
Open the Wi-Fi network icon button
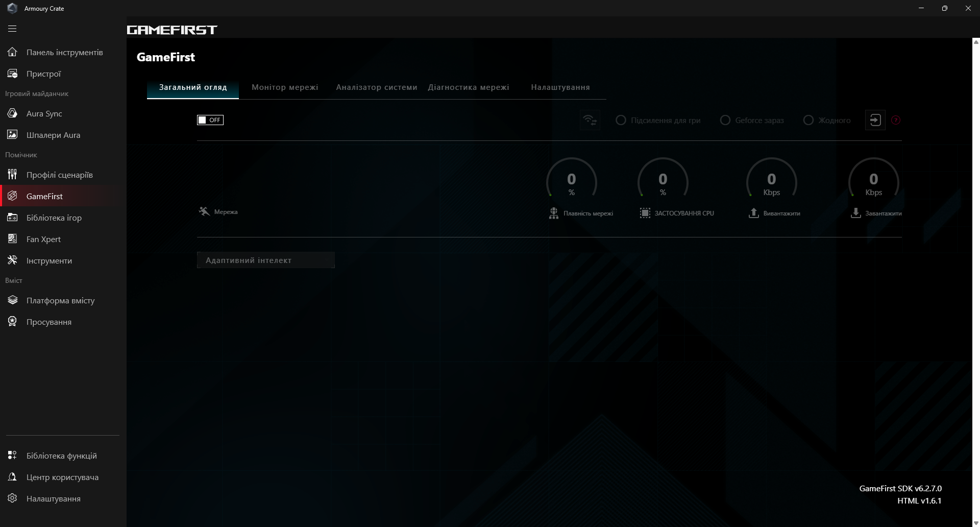pyautogui.click(x=590, y=120)
